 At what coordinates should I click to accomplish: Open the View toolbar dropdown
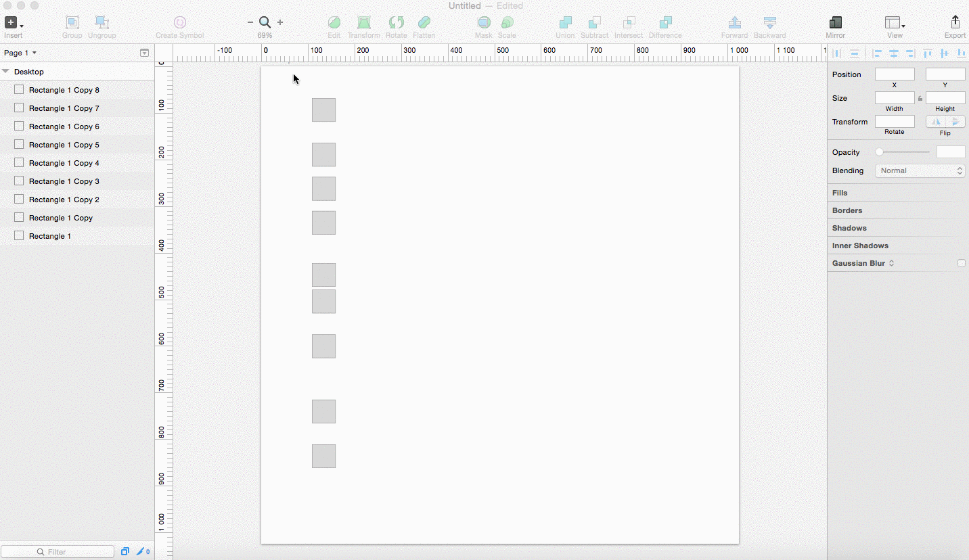tap(895, 23)
